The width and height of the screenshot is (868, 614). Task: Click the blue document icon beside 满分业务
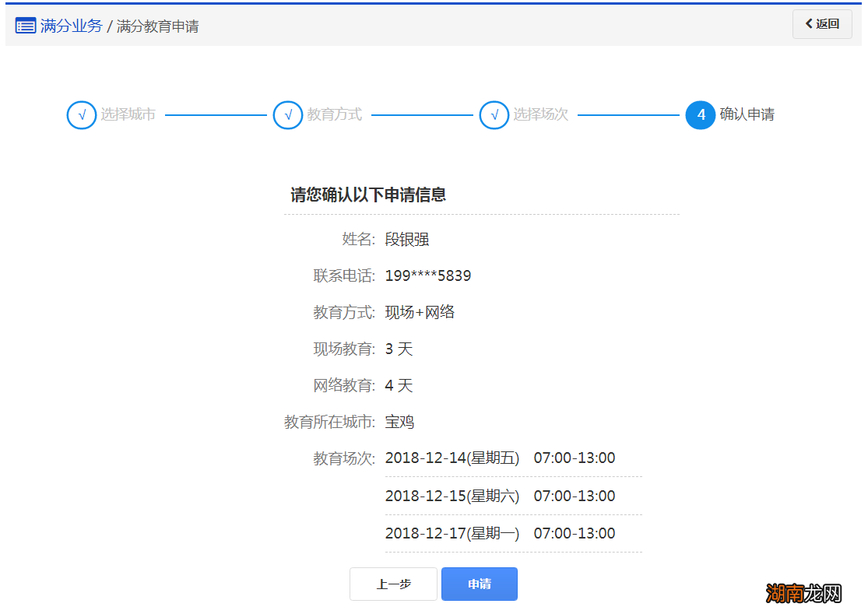[26, 24]
